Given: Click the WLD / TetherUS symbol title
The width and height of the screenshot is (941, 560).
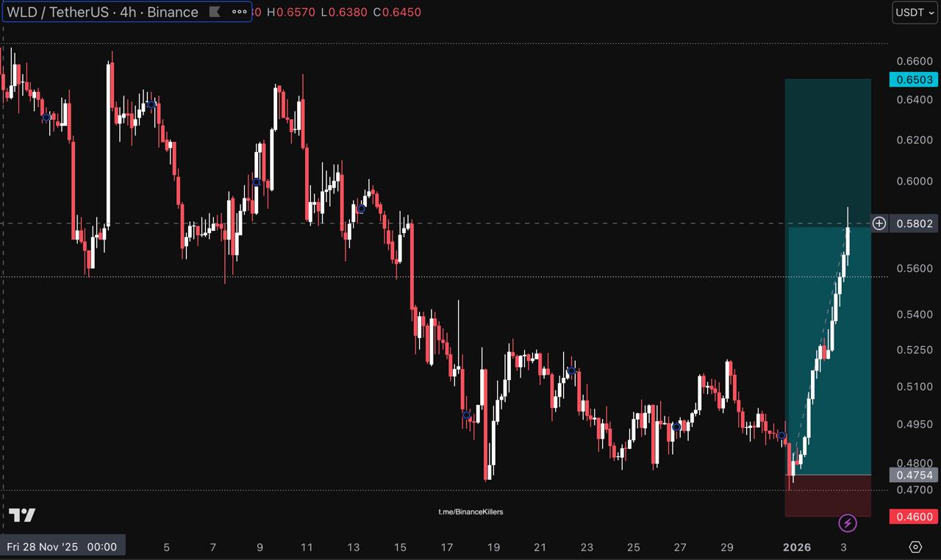Looking at the screenshot, I should click(102, 12).
